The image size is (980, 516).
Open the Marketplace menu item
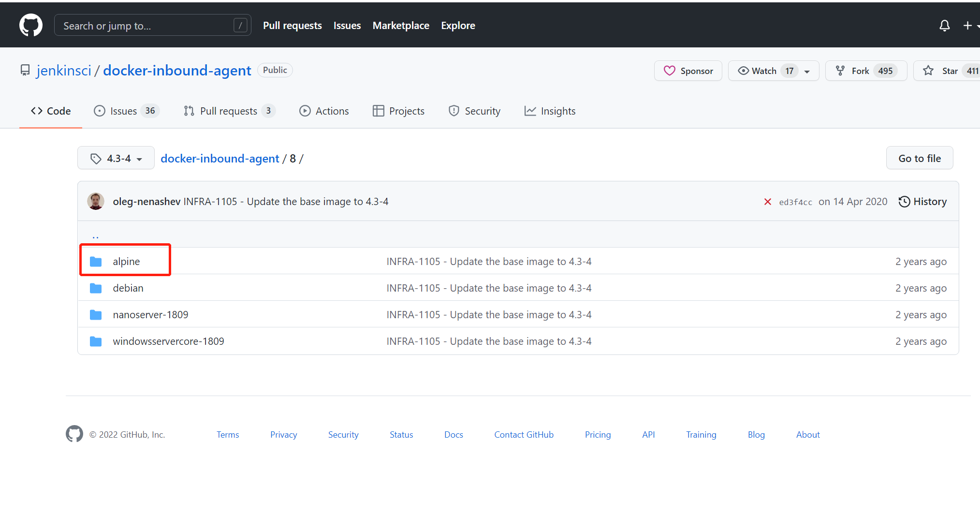401,25
